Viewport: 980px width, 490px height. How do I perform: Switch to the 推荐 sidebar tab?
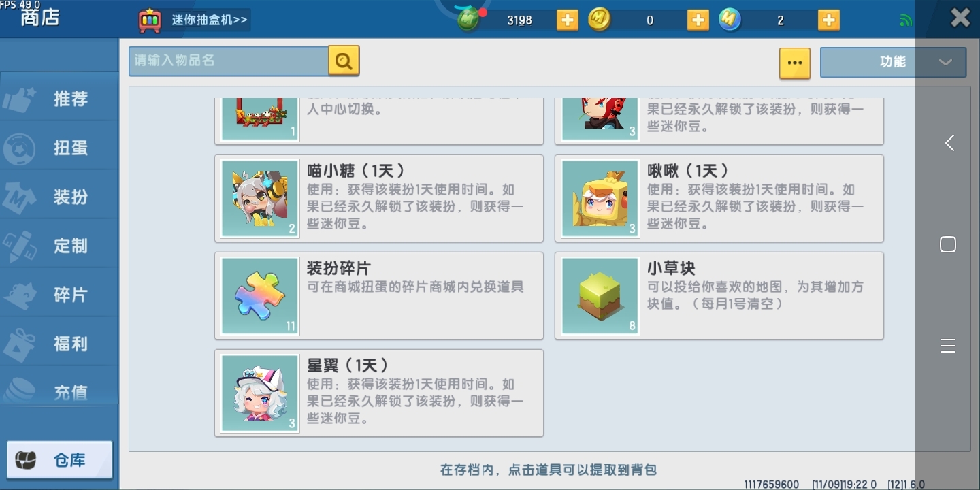pos(59,99)
